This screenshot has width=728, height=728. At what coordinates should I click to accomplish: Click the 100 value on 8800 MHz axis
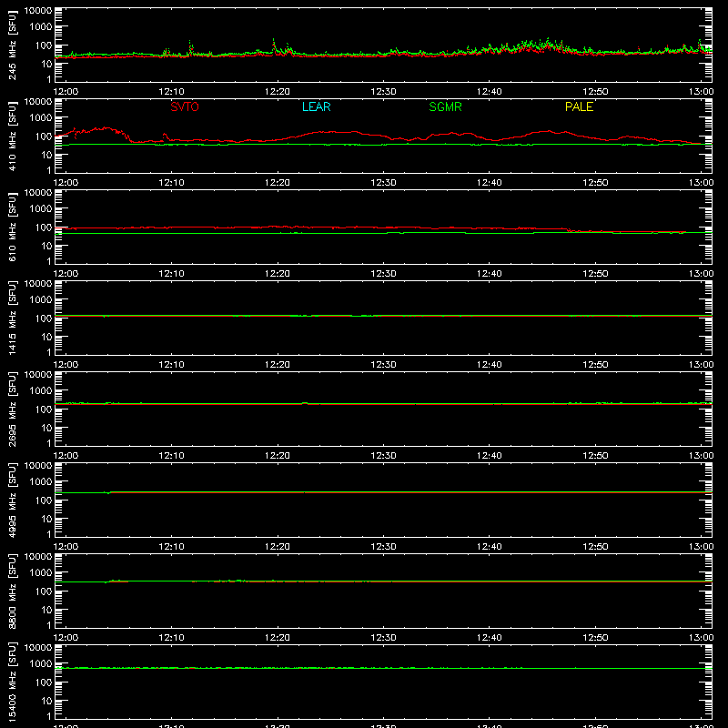coord(44,591)
